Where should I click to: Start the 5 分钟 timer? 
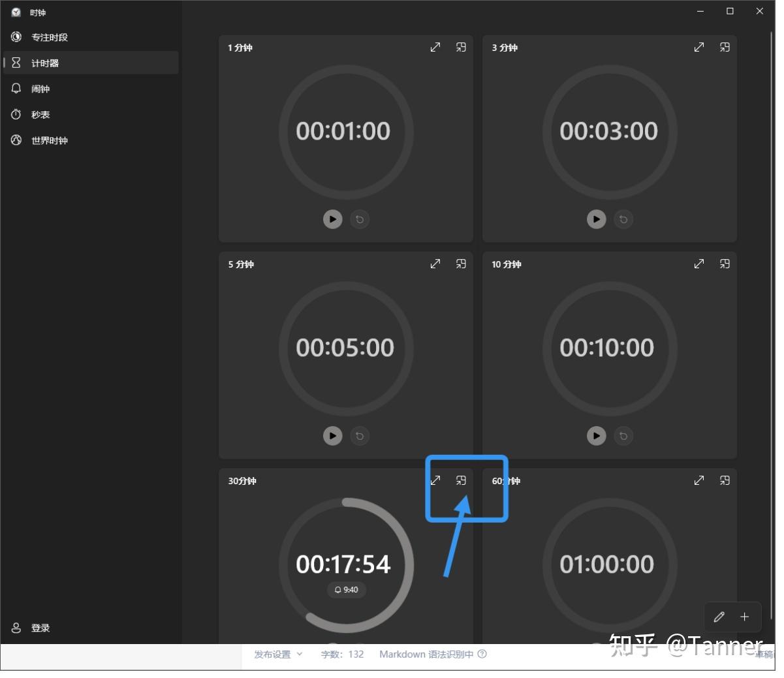click(x=333, y=436)
